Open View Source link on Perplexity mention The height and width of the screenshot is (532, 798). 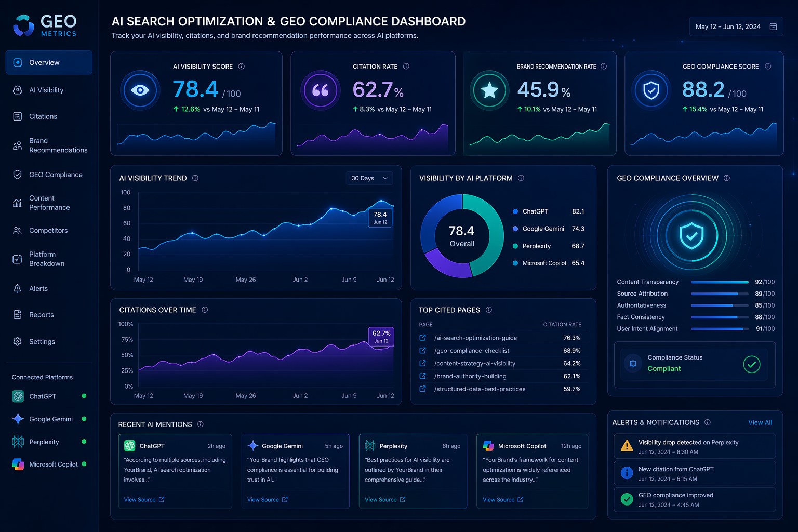[x=385, y=500]
